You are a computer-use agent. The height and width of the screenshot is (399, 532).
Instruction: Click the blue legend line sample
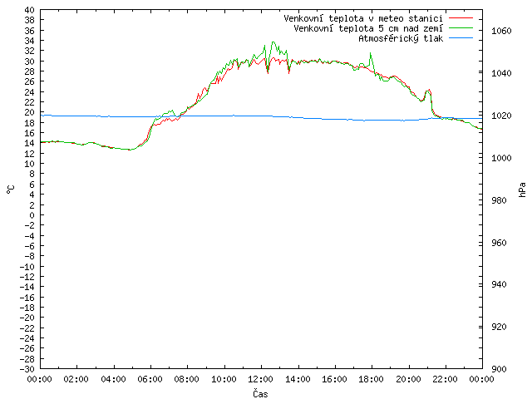coord(461,38)
